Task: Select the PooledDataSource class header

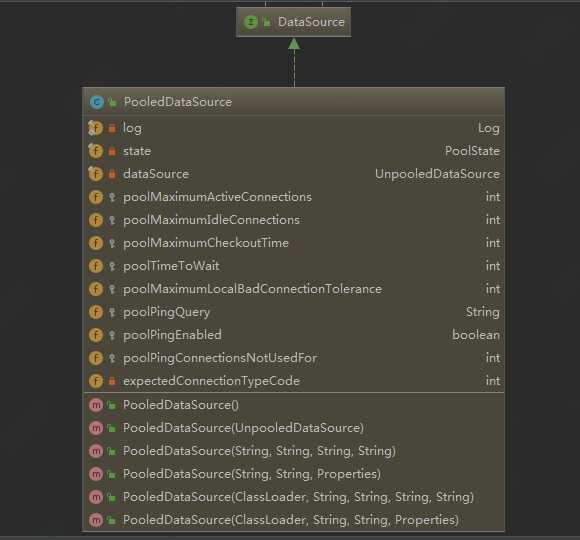Action: pyautogui.click(x=294, y=102)
